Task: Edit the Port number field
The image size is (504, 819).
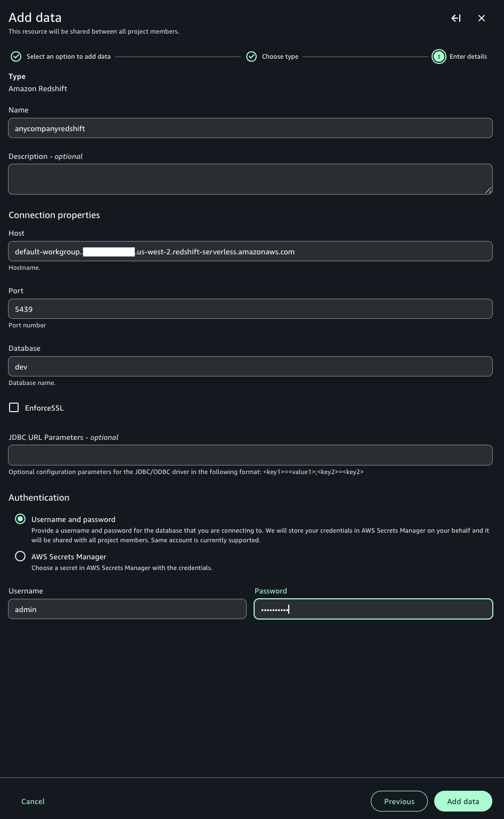Action: [250, 309]
